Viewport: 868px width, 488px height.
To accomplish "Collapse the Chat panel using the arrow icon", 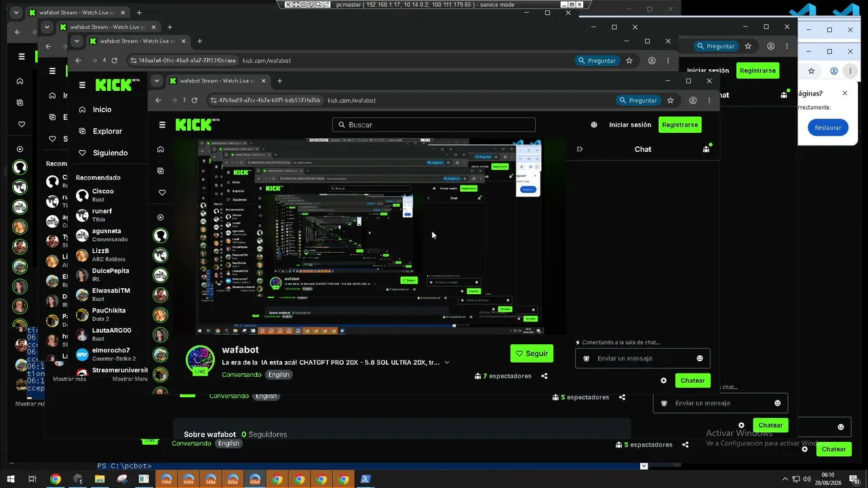I will (x=580, y=149).
